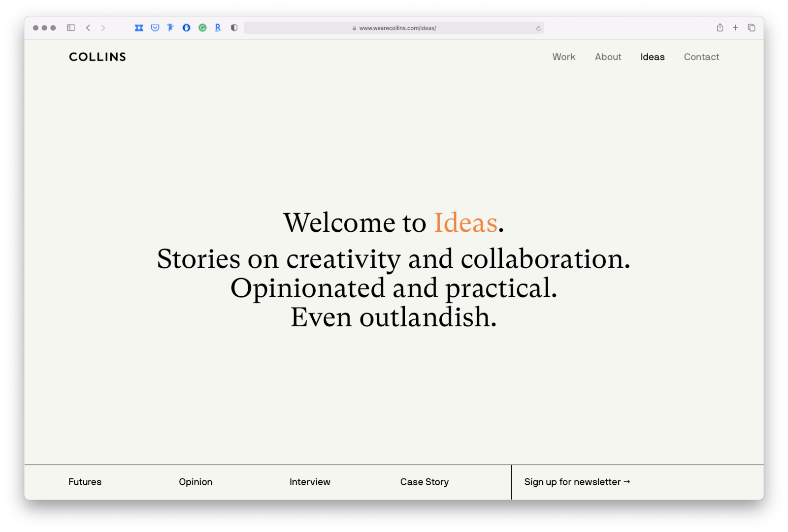Close the browser window with the red button
788x532 pixels.
pos(35,28)
